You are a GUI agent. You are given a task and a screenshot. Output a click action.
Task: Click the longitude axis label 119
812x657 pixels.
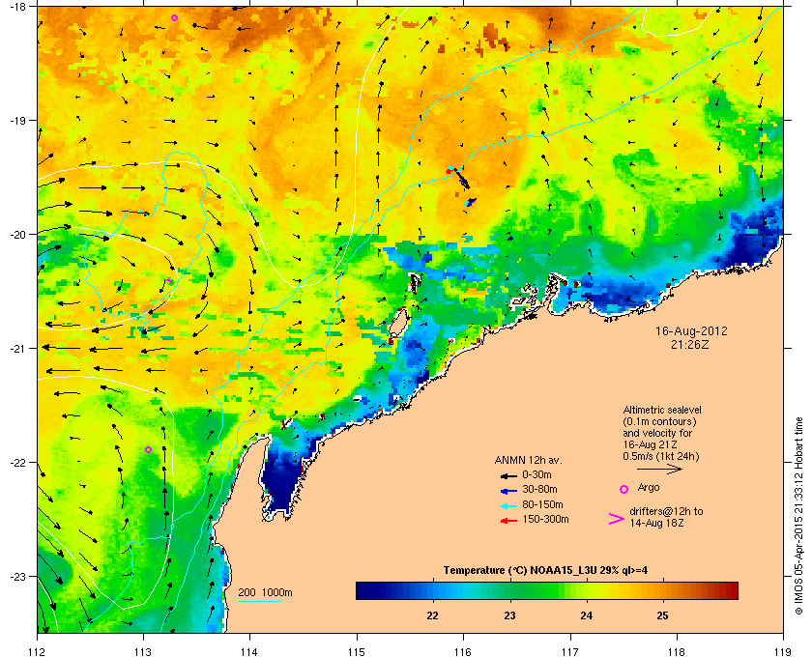(783, 651)
